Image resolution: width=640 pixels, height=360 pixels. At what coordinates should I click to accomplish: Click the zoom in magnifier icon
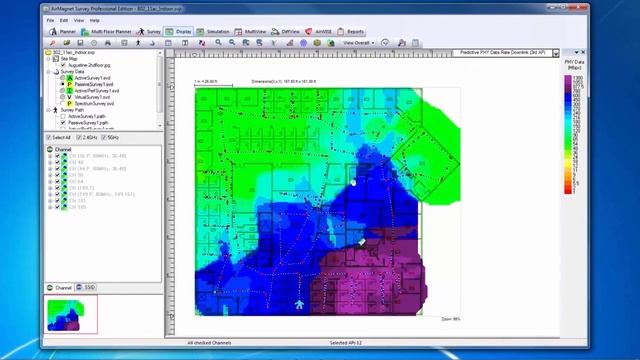point(218,42)
